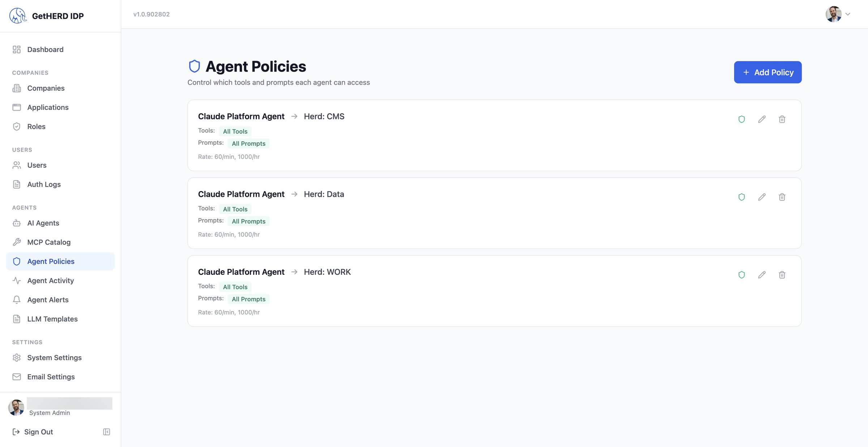868x447 pixels.
Task: Click All Tools badge in Herd: CMS
Action: pos(235,131)
